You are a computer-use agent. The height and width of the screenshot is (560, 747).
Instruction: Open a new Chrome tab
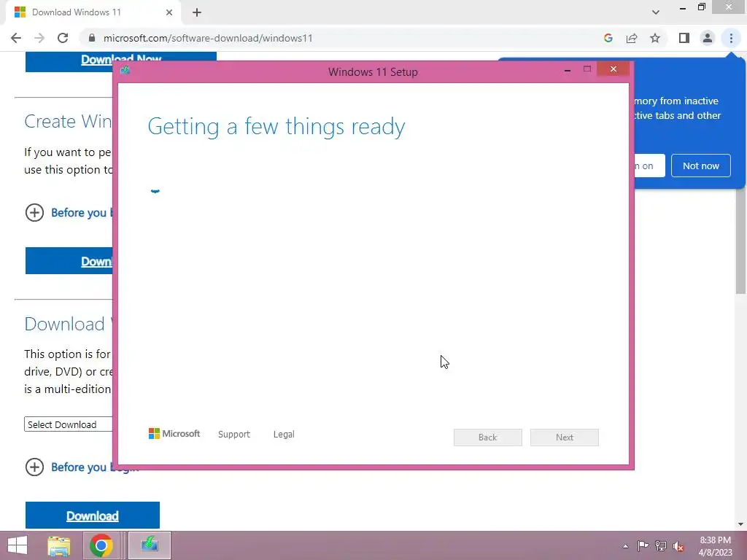point(197,12)
